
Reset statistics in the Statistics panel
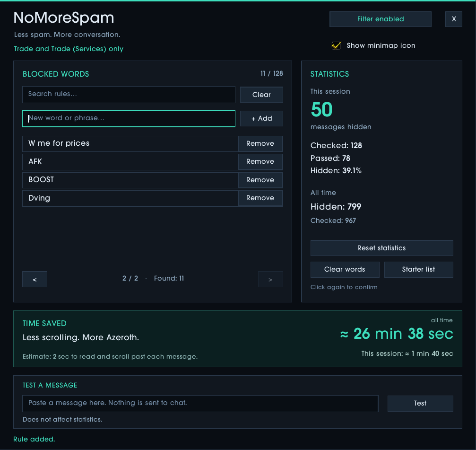(x=381, y=248)
